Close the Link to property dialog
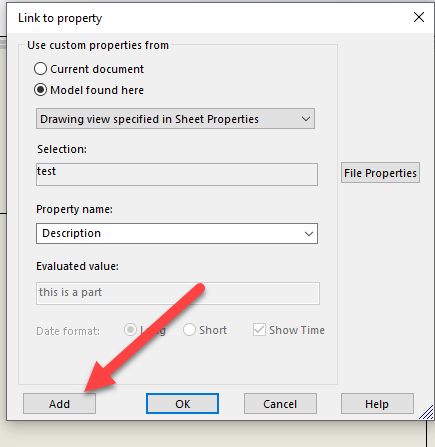 click(419, 17)
